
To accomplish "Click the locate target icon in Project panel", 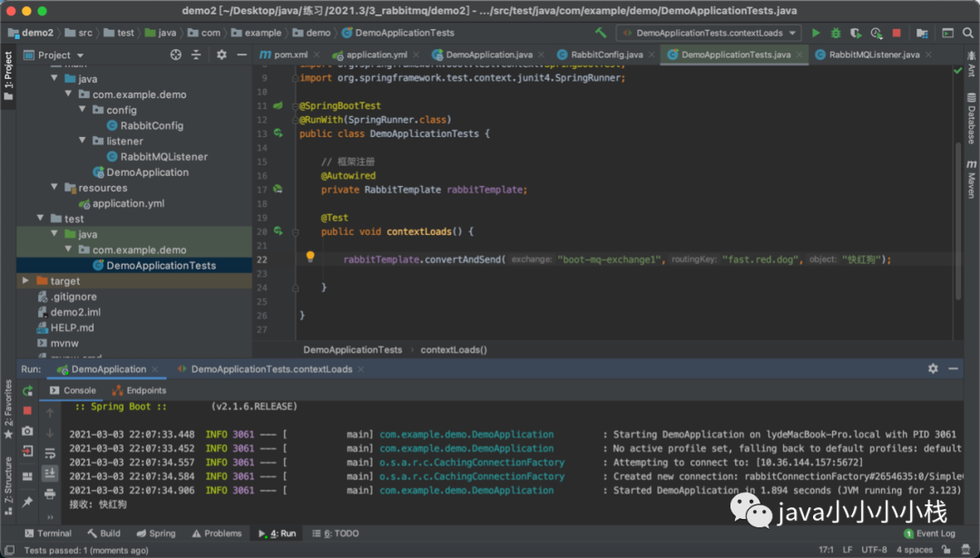I will point(176,55).
